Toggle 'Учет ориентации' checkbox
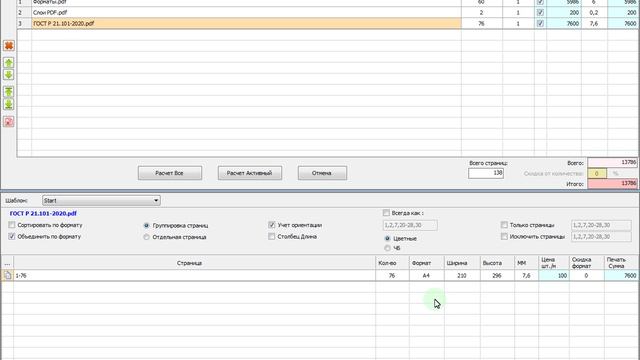Viewport: 640px width, 360px height. 272,225
